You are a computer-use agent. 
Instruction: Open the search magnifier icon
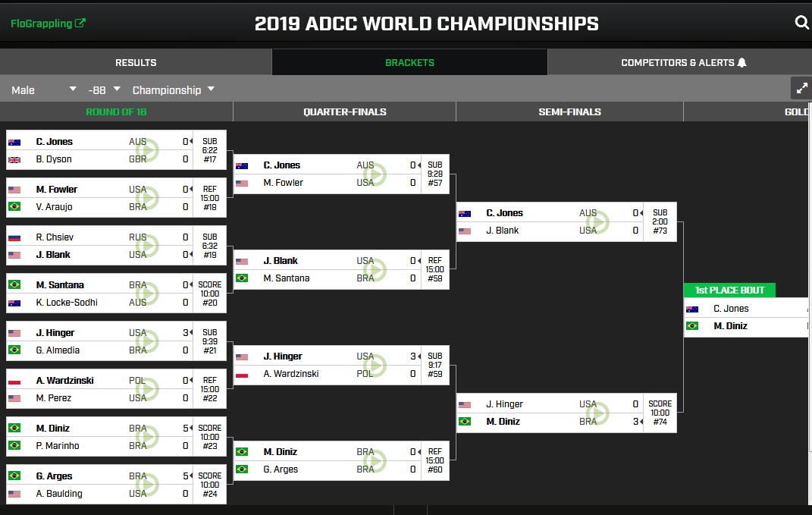coord(801,22)
